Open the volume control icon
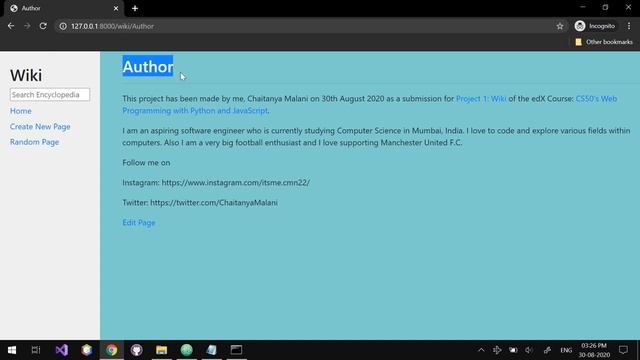 pos(529,350)
